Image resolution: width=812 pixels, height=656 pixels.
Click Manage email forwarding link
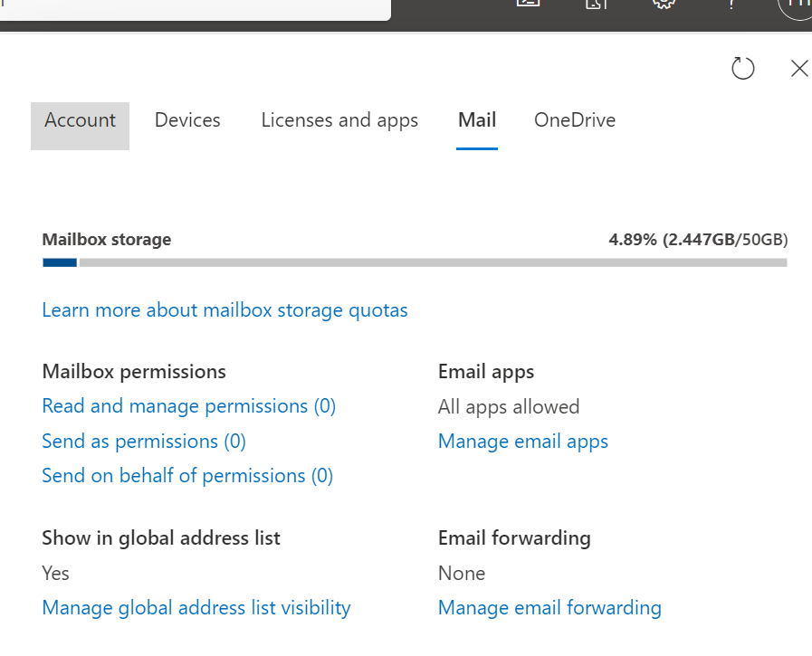tap(549, 608)
